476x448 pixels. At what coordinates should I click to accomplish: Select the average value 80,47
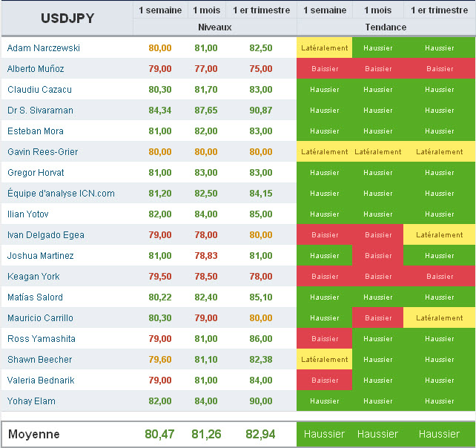pyautogui.click(x=159, y=434)
